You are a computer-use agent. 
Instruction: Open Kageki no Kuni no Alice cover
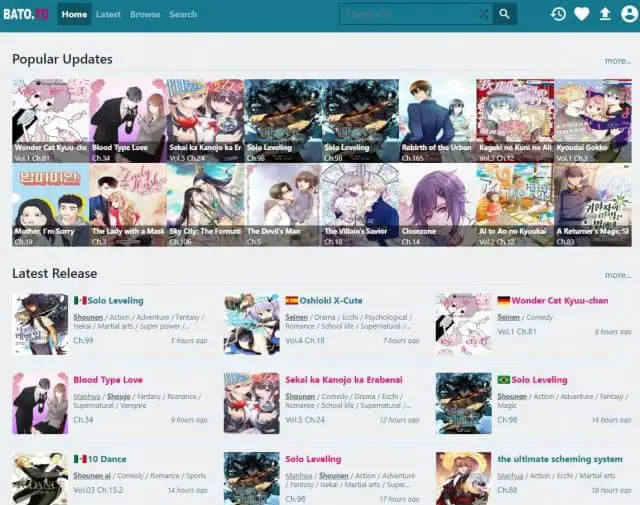tap(515, 121)
